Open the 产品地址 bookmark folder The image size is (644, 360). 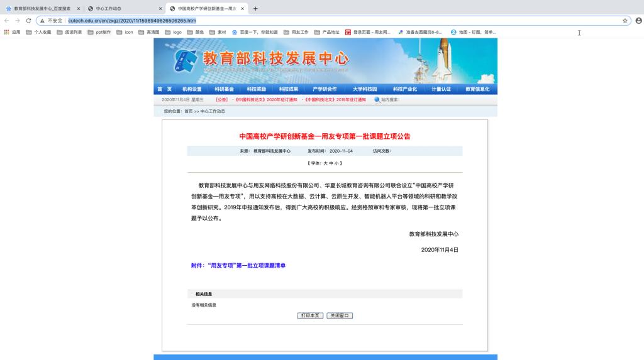[x=327, y=32]
